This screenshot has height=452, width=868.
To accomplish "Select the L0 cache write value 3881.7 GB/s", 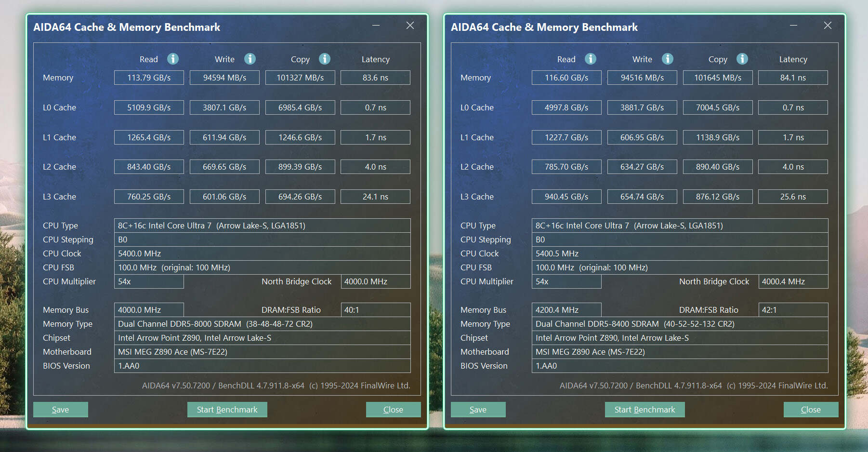I will click(x=642, y=107).
